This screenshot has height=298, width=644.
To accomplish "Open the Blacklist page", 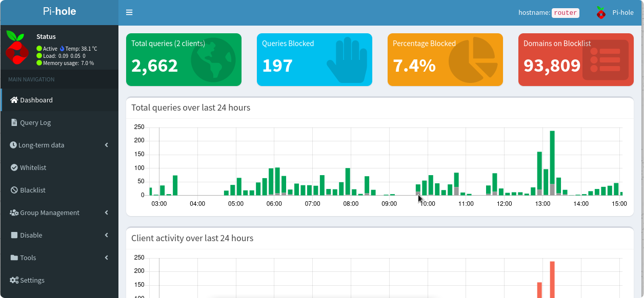I will pos(59,190).
